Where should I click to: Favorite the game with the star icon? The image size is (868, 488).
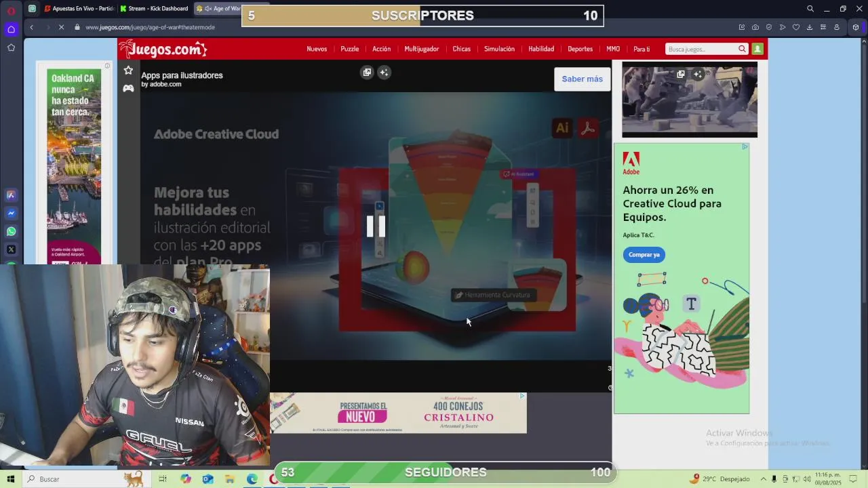128,70
